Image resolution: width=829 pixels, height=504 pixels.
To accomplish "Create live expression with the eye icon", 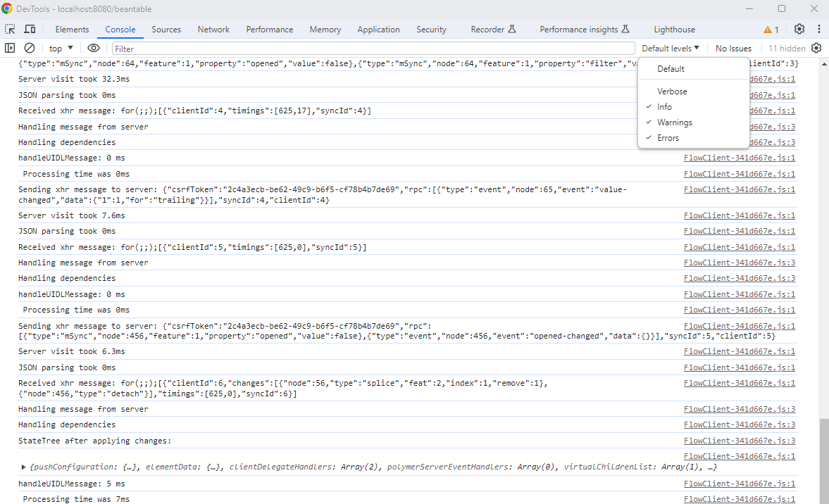I will (x=94, y=49).
